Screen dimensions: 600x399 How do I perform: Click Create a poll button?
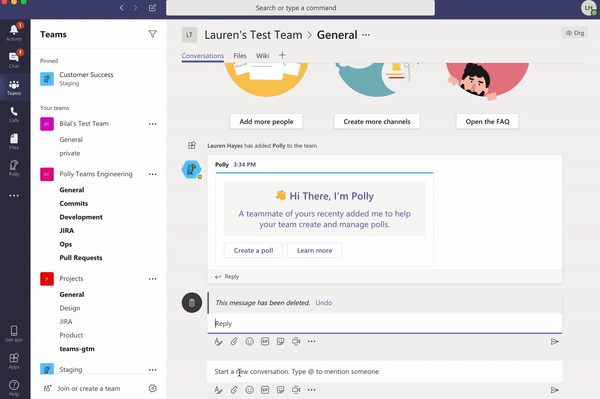tap(253, 251)
